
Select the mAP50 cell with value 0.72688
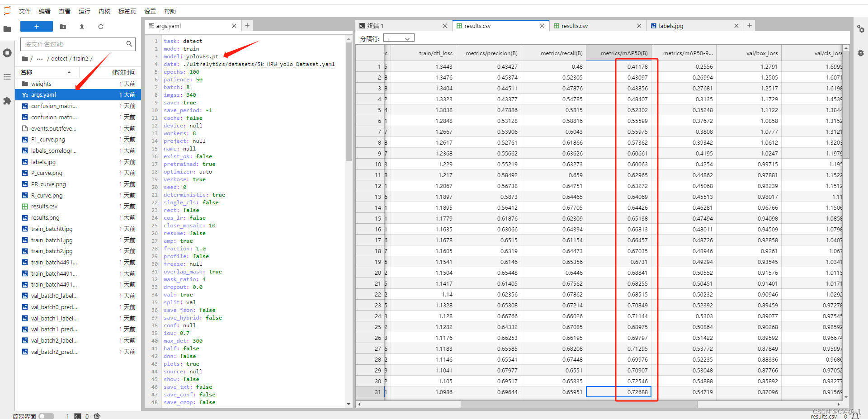click(x=618, y=392)
